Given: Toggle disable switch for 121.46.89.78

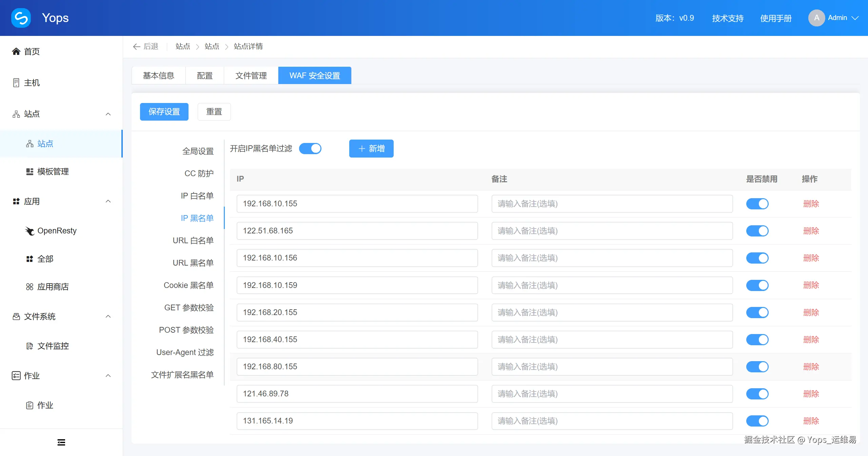Looking at the screenshot, I should click(757, 394).
